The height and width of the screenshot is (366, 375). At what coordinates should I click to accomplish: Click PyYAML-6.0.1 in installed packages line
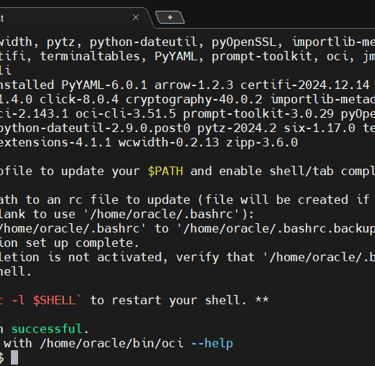click(x=104, y=85)
